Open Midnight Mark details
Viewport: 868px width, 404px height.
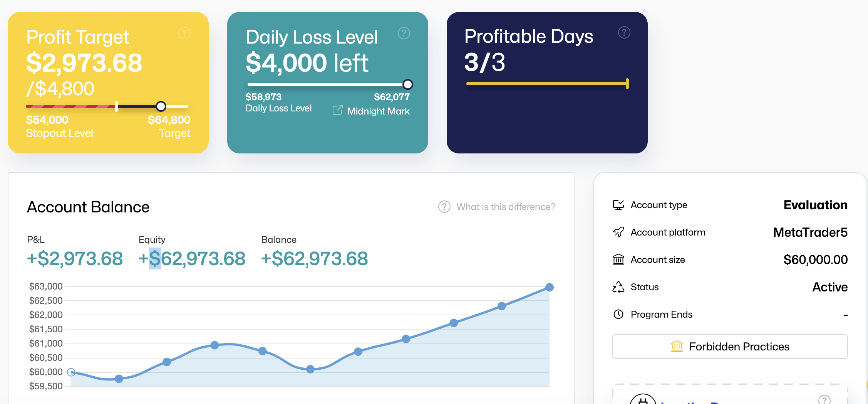pos(378,111)
